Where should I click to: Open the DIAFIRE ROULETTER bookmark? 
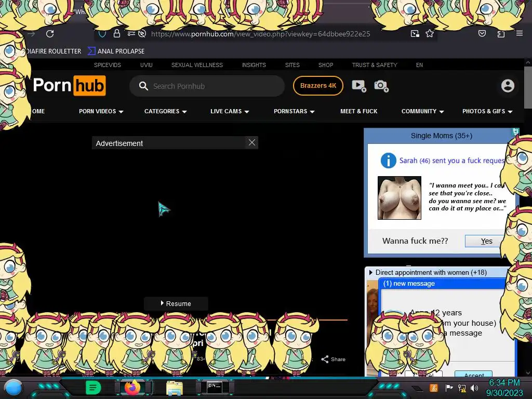pyautogui.click(x=53, y=51)
